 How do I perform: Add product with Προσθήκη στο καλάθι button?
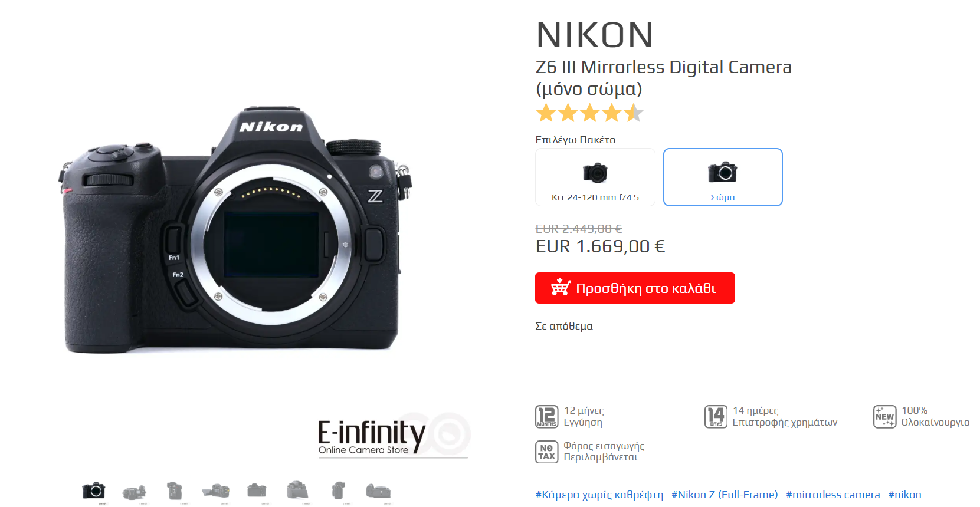coord(635,288)
